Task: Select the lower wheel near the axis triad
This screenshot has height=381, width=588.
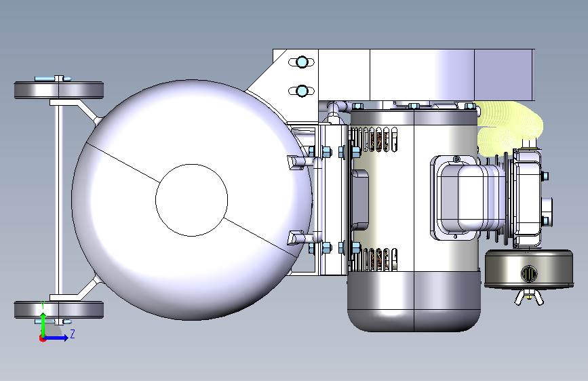Action: click(x=59, y=310)
